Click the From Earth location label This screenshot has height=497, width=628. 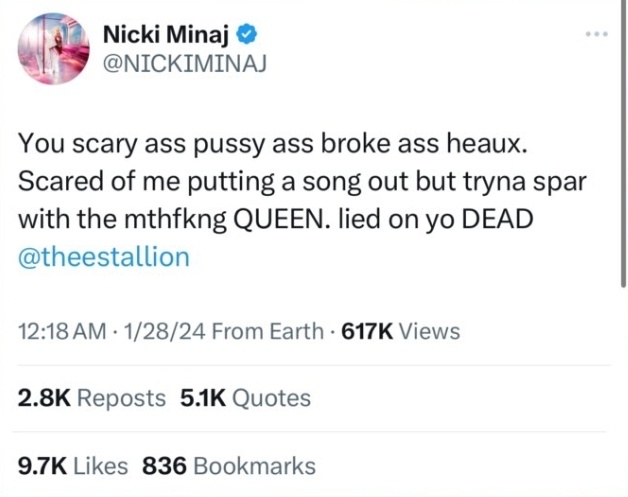pos(268,330)
